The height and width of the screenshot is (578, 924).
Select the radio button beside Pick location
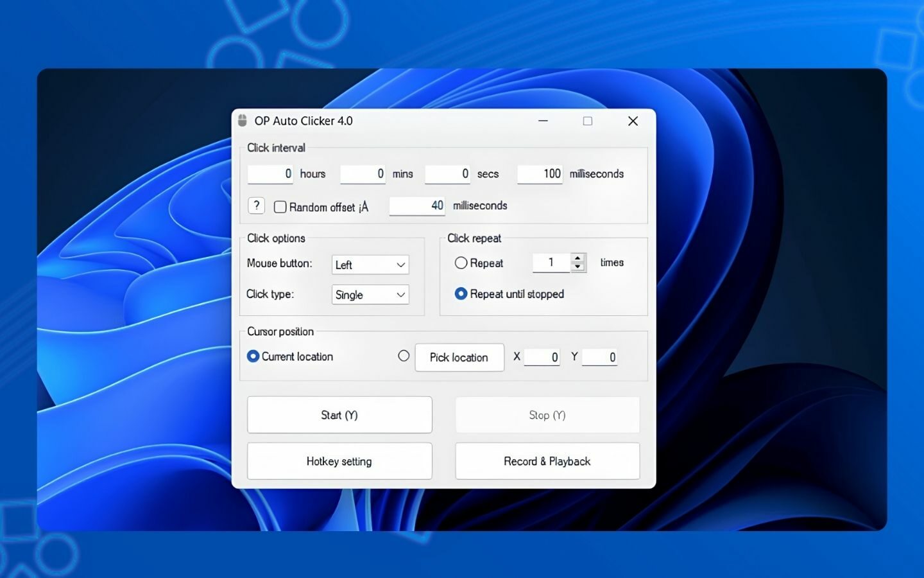pyautogui.click(x=404, y=356)
